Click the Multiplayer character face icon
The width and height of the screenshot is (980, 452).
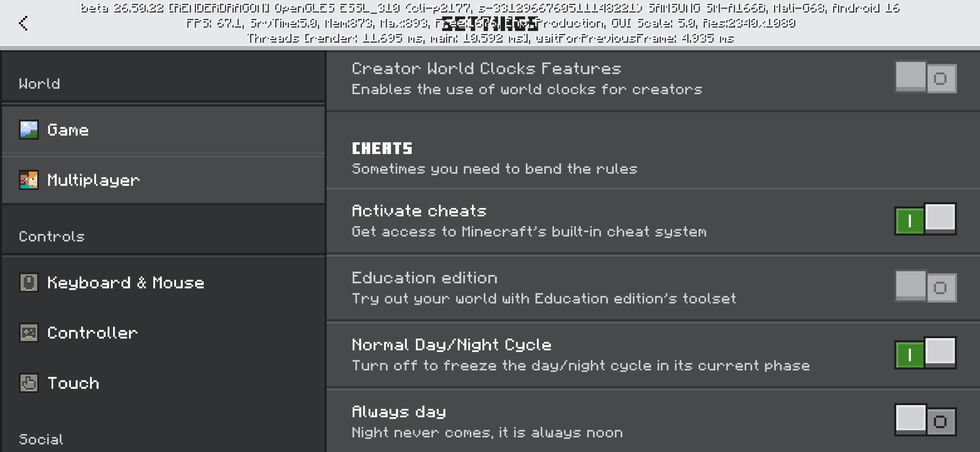point(29,180)
